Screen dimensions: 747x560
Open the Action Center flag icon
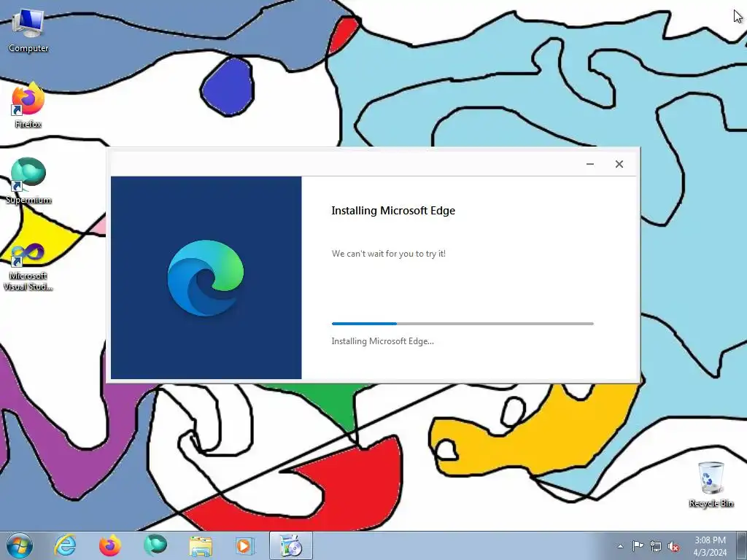pos(638,546)
